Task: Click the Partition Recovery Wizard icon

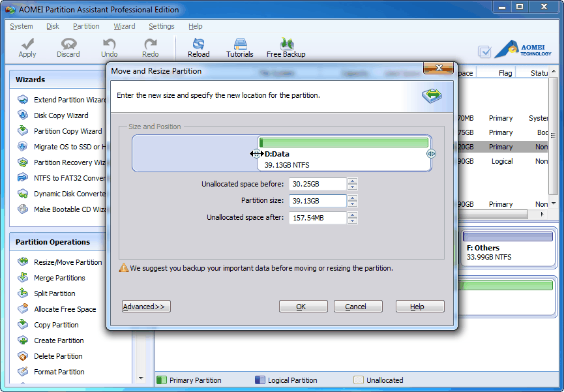Action: 23,162
